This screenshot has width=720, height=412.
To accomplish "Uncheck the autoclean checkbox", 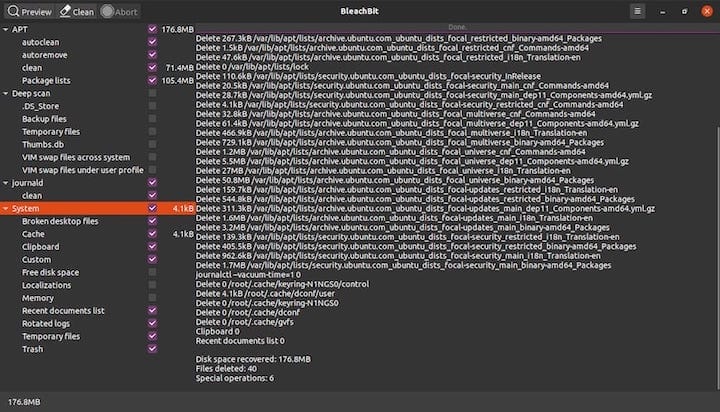I will point(152,42).
